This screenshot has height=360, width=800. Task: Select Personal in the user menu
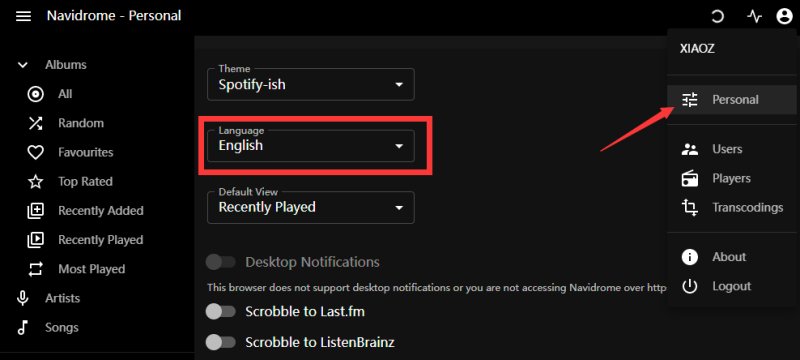tap(732, 99)
